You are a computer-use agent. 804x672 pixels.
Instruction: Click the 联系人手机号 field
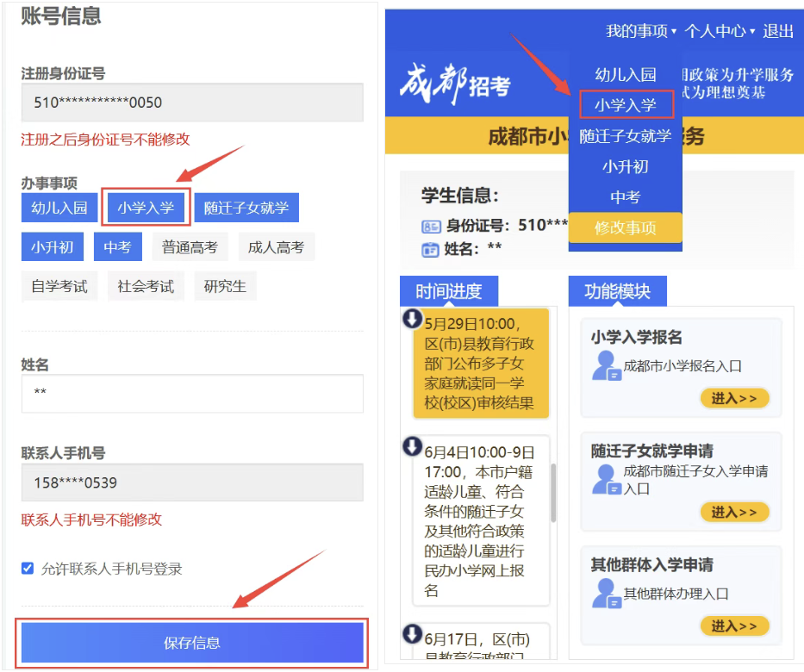(192, 482)
